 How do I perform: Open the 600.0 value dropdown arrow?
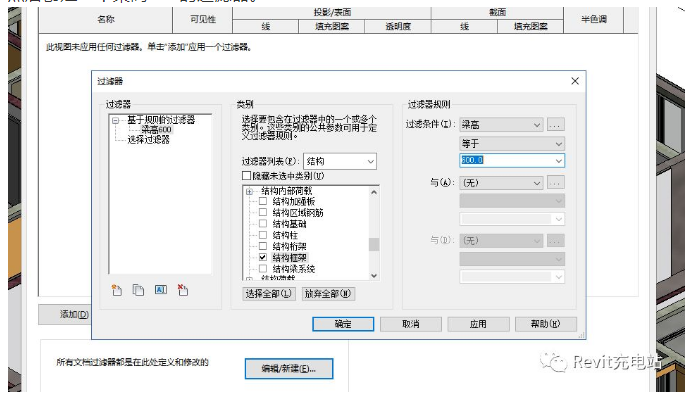click(559, 160)
